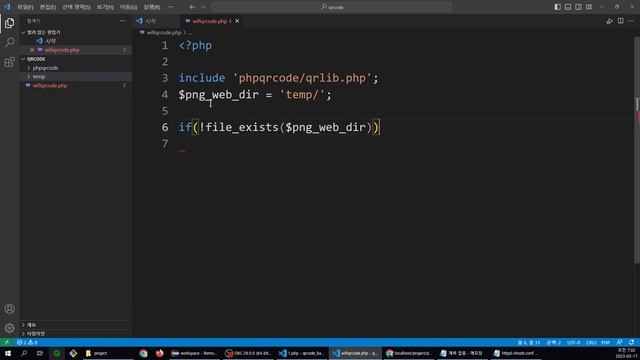Click the compare changes icon in editor toolbar
This screenshot has width=640, height=360.
[609, 21]
